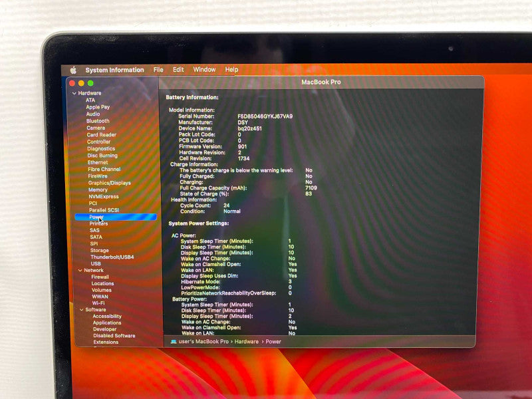Select Disc Burning in the sidebar
Image resolution: width=532 pixels, height=399 pixels.
coord(102,156)
